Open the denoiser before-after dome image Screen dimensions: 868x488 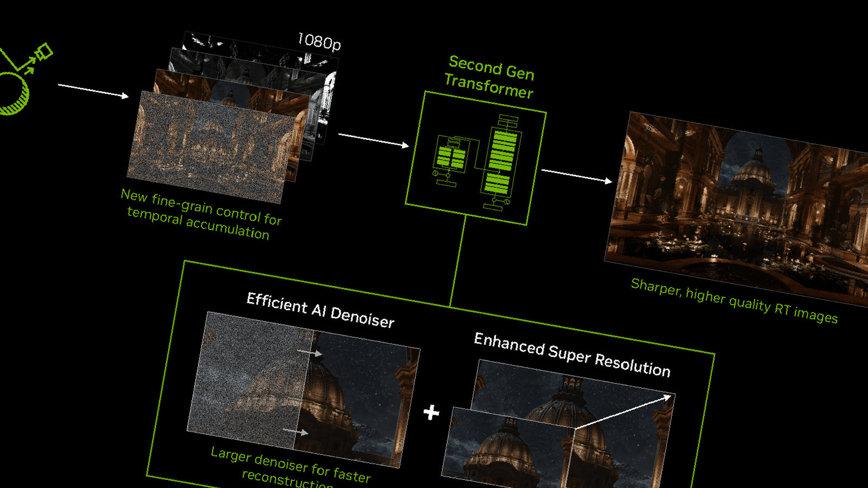304,389
